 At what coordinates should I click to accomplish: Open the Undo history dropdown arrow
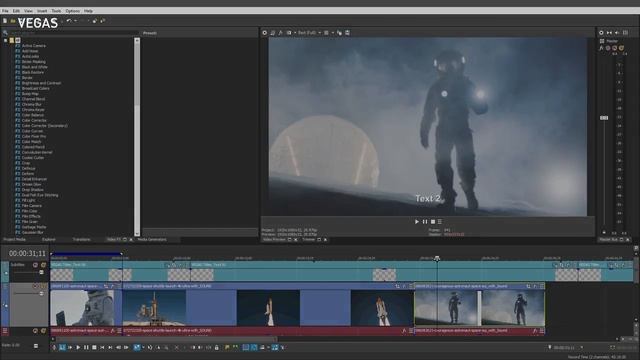click(x=75, y=21)
